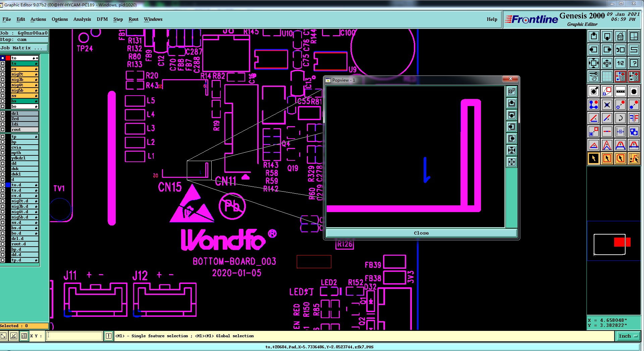Click the blue color swatch of layer to.d

pos(8,185)
